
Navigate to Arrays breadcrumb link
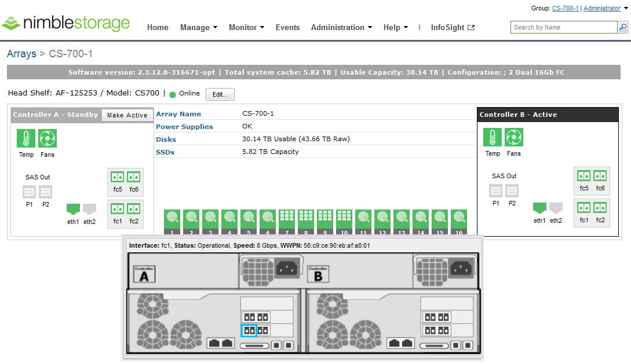(22, 53)
